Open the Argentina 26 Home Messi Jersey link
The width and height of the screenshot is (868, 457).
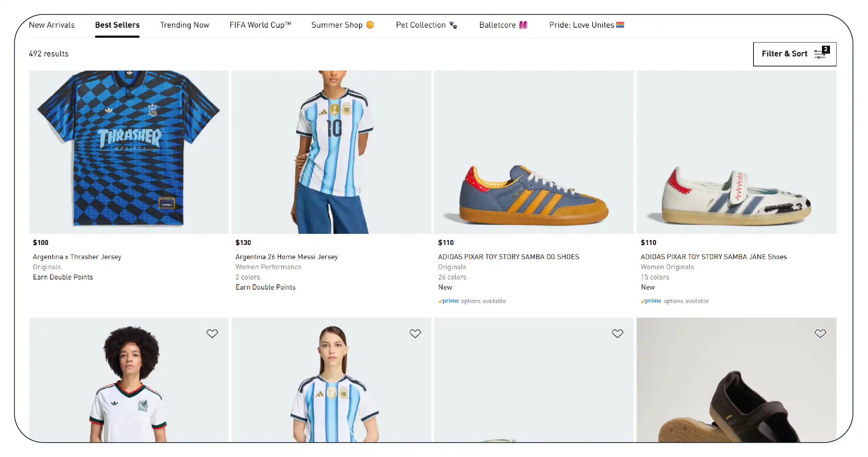[286, 257]
